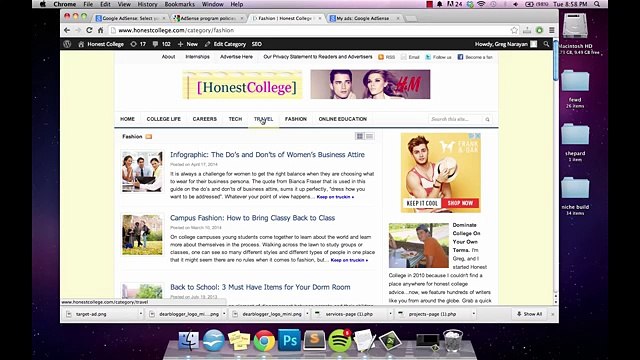Image resolution: width=640 pixels, height=360 pixels.
Task: Open Women's Business Attire infographic article
Action: click(x=267, y=155)
